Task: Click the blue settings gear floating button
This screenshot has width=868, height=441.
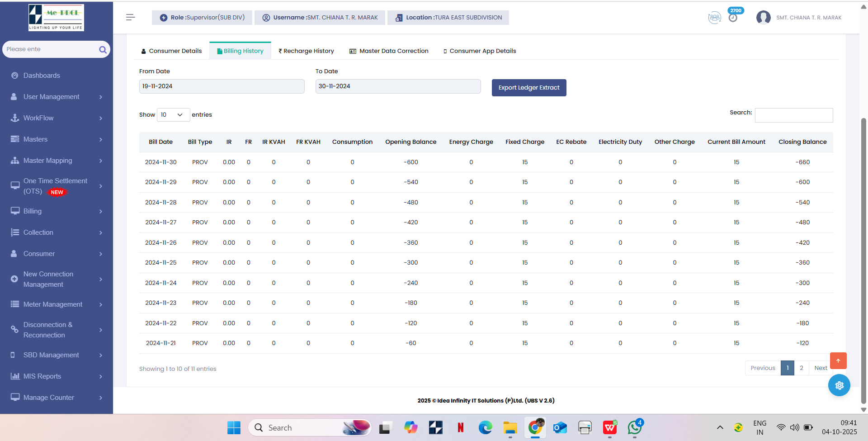Action: point(839,385)
